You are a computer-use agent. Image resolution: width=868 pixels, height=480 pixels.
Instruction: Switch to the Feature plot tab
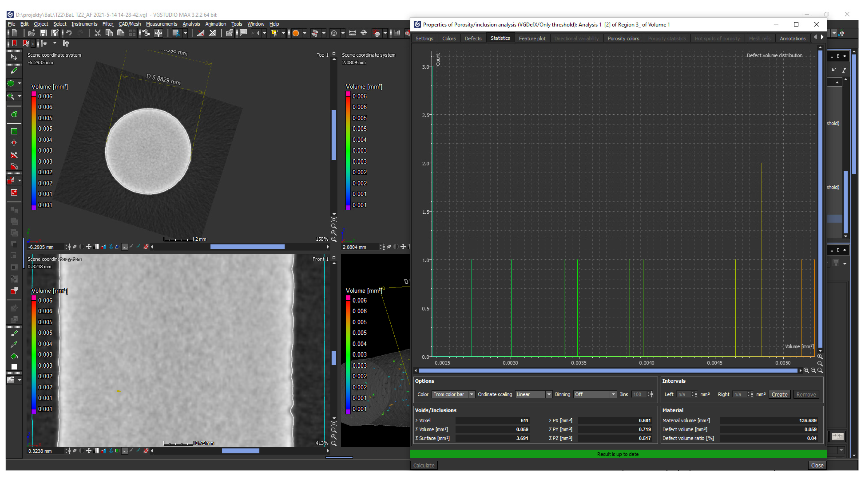click(x=532, y=38)
